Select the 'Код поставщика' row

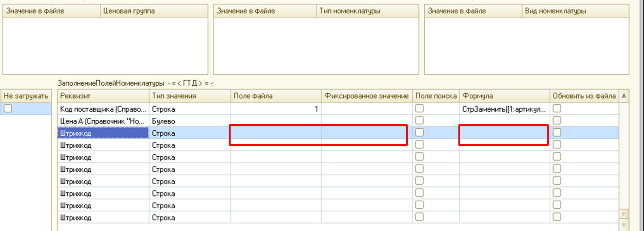click(x=103, y=109)
